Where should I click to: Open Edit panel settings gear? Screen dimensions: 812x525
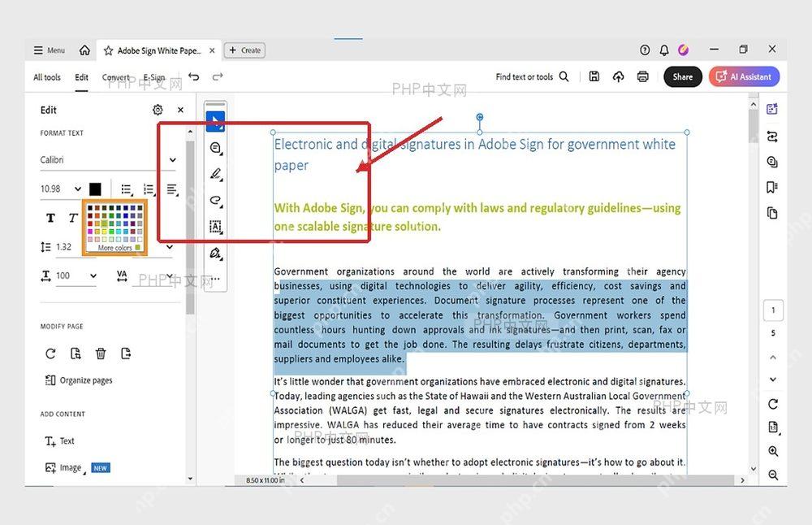158,110
